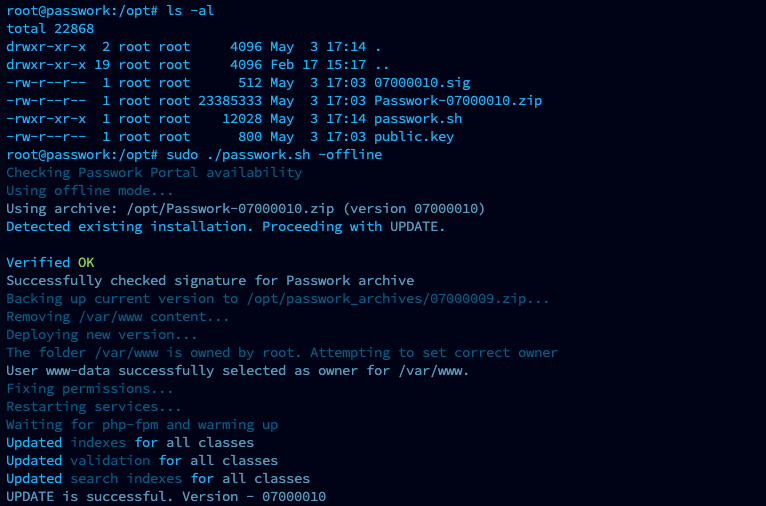Screen dimensions: 766x506
Task: Click the 07000010.sig filename
Action: click(422, 83)
